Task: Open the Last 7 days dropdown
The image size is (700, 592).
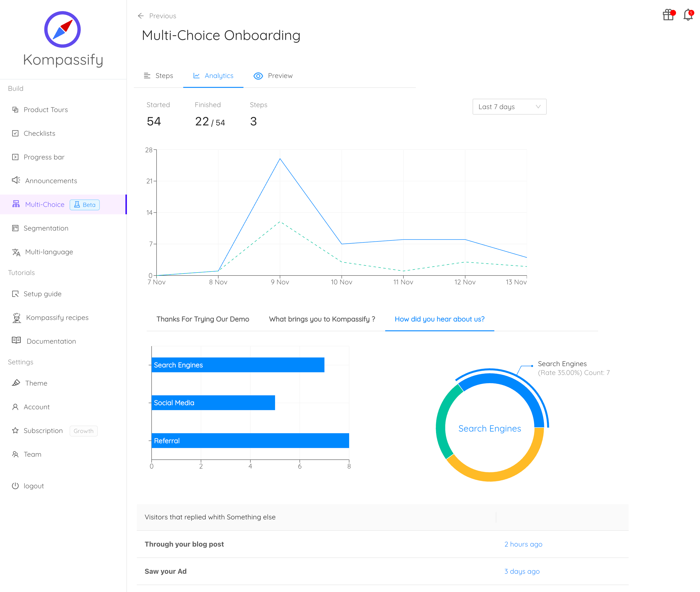Action: click(x=509, y=107)
